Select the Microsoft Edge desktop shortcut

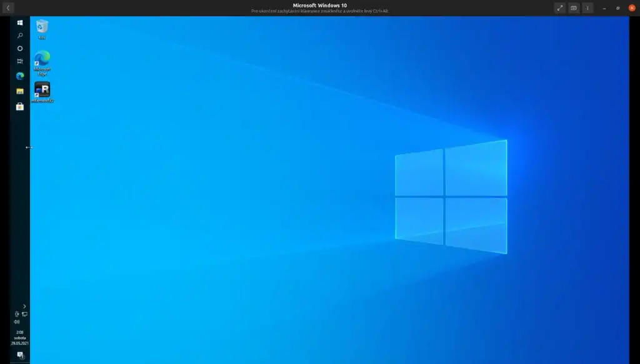[42, 63]
